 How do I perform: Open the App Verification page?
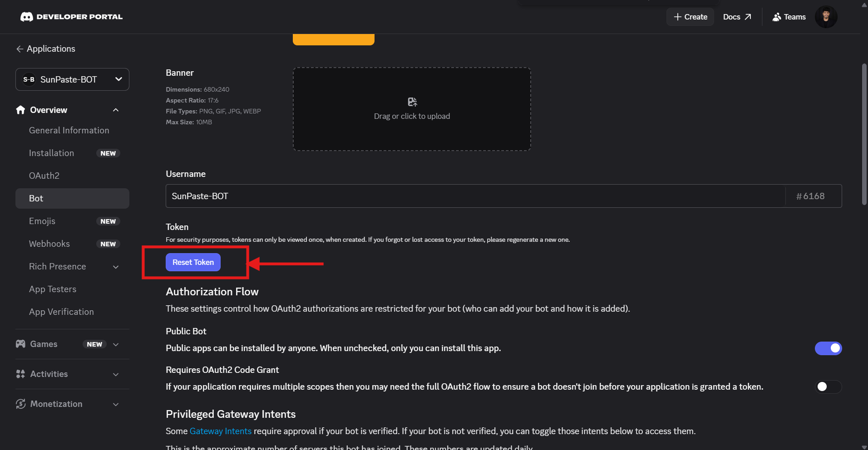pyautogui.click(x=61, y=312)
